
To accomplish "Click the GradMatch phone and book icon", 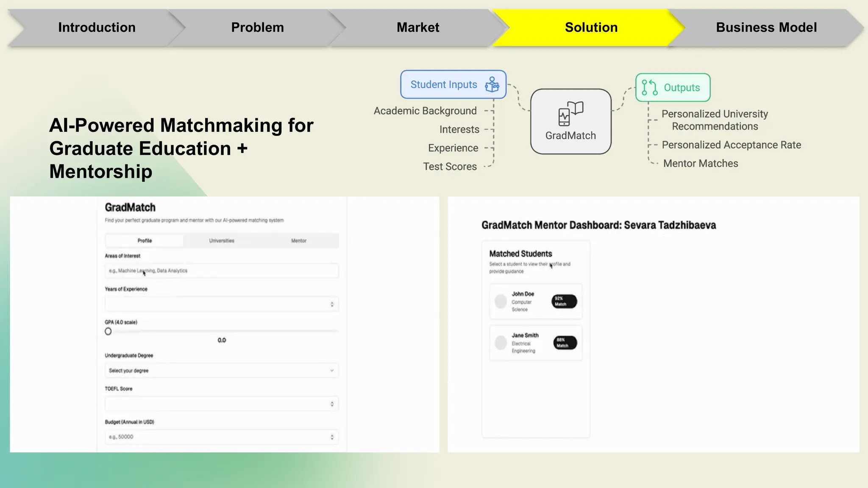I will point(570,114).
